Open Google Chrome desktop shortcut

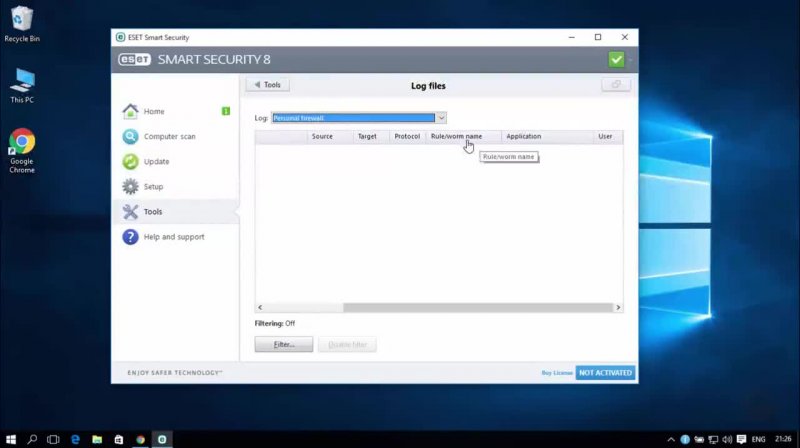click(22, 142)
